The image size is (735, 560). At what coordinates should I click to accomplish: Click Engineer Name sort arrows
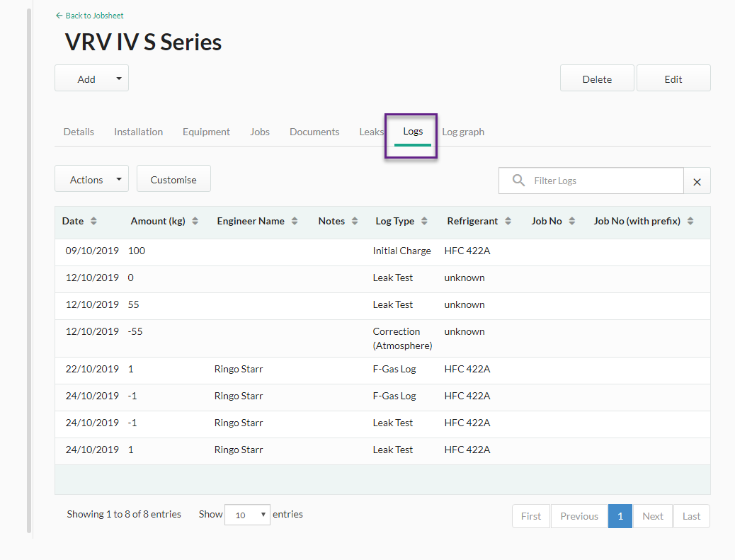click(x=295, y=221)
